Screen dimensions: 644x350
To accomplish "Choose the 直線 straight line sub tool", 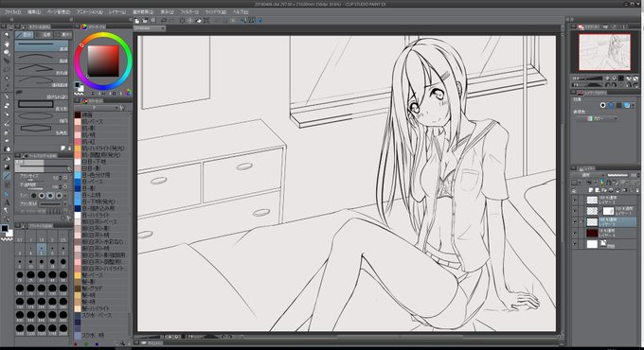I will 42,46.
